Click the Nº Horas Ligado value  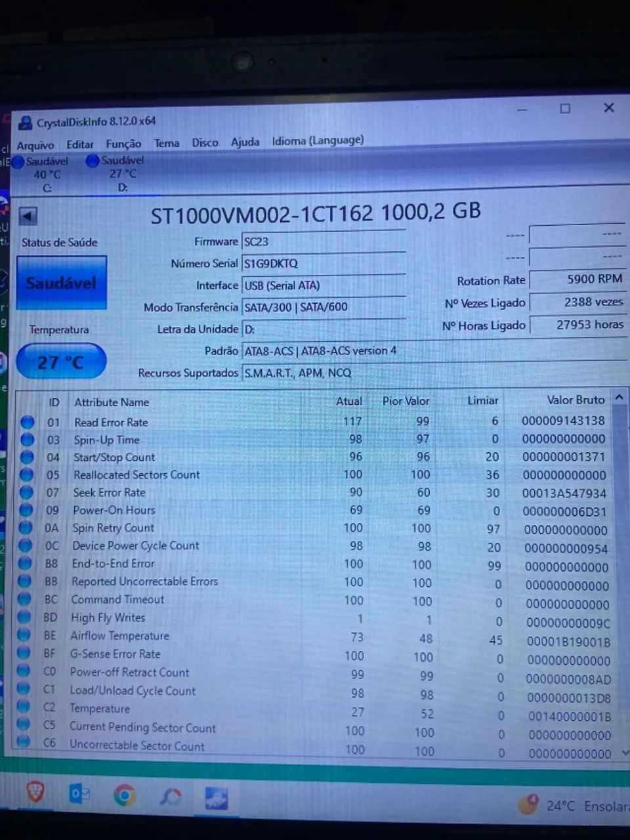point(577,325)
